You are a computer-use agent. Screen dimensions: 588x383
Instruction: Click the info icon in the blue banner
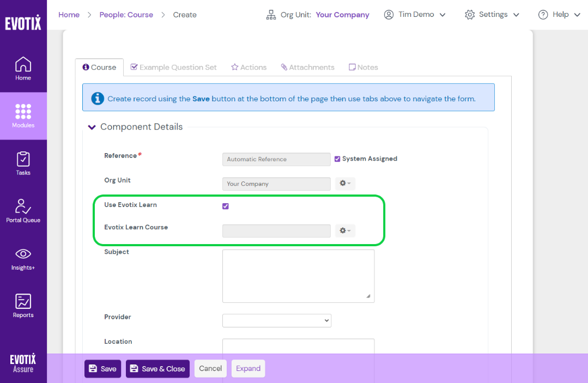point(98,99)
